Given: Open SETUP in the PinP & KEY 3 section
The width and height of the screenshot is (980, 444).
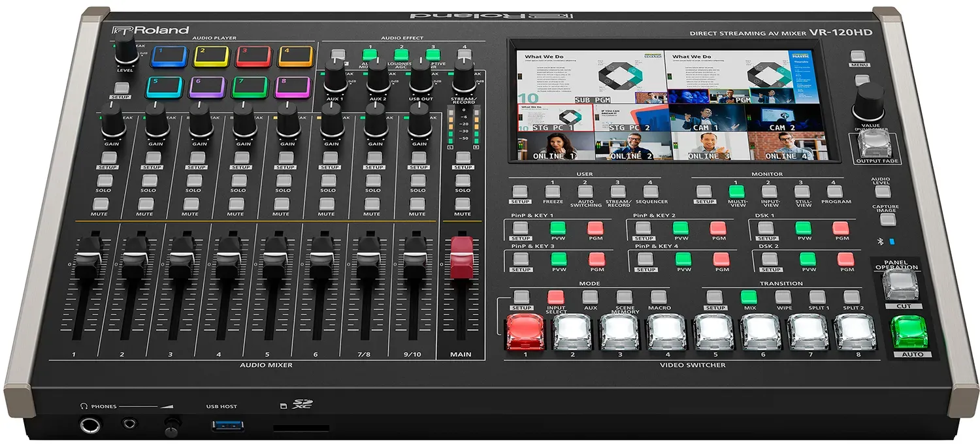Looking at the screenshot, I should [521, 259].
